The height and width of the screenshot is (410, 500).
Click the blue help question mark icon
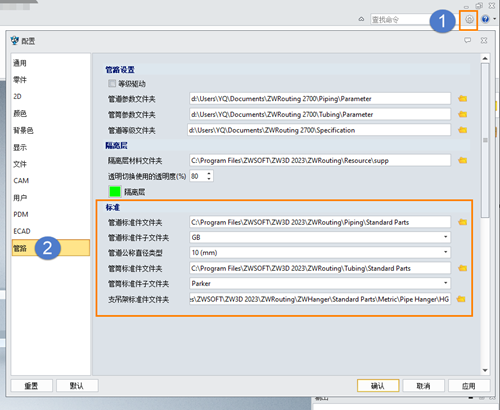click(485, 19)
